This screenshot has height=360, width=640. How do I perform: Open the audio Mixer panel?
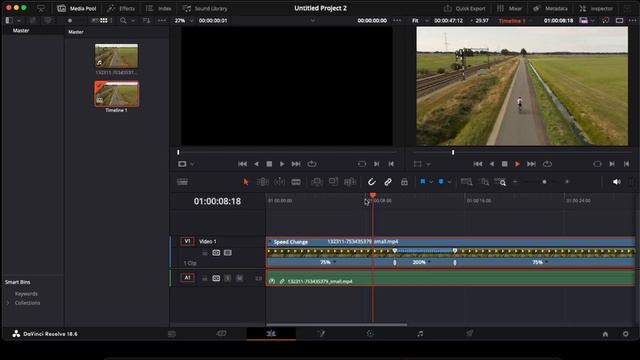509,8
